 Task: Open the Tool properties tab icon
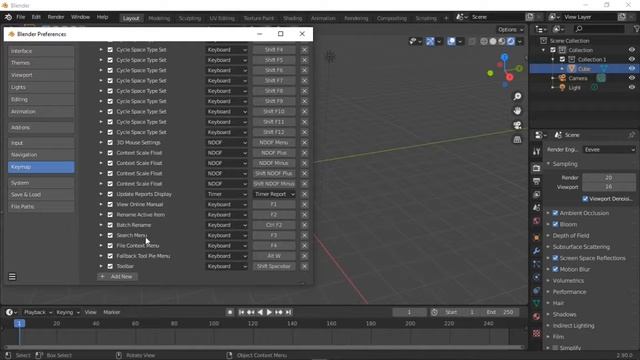(536, 152)
